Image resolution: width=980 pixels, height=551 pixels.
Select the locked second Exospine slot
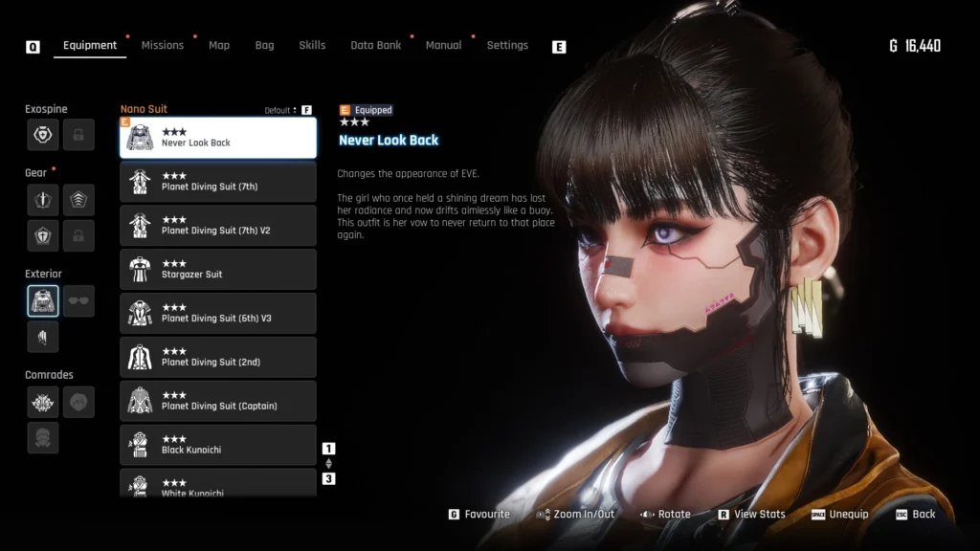click(x=78, y=134)
